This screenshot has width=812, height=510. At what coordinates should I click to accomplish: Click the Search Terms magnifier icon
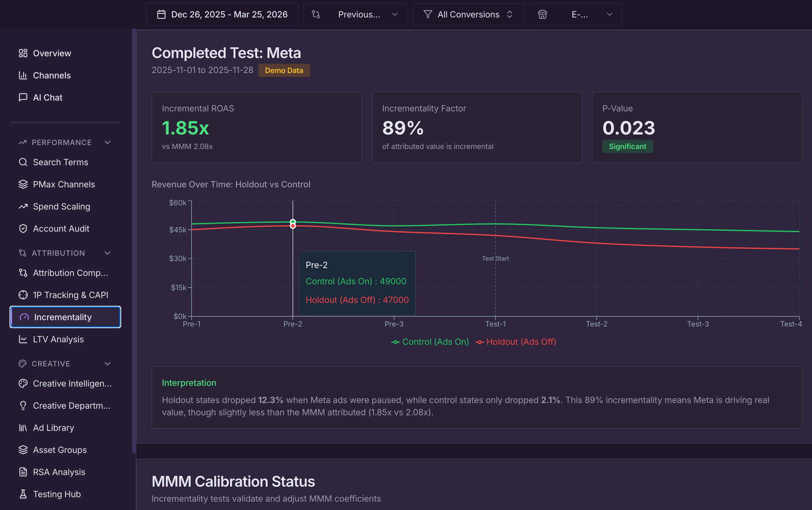click(x=23, y=162)
